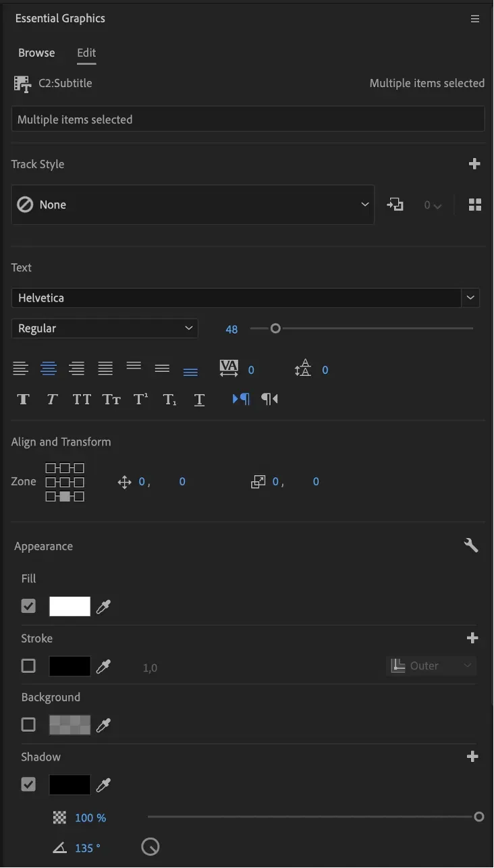494x868 pixels.
Task: Add another Shadow
Action: click(x=472, y=757)
